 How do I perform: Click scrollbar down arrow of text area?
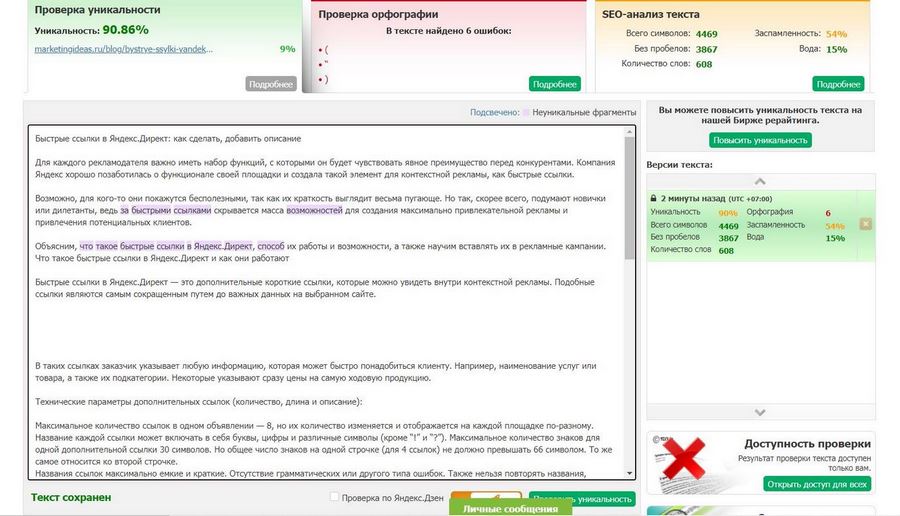630,474
